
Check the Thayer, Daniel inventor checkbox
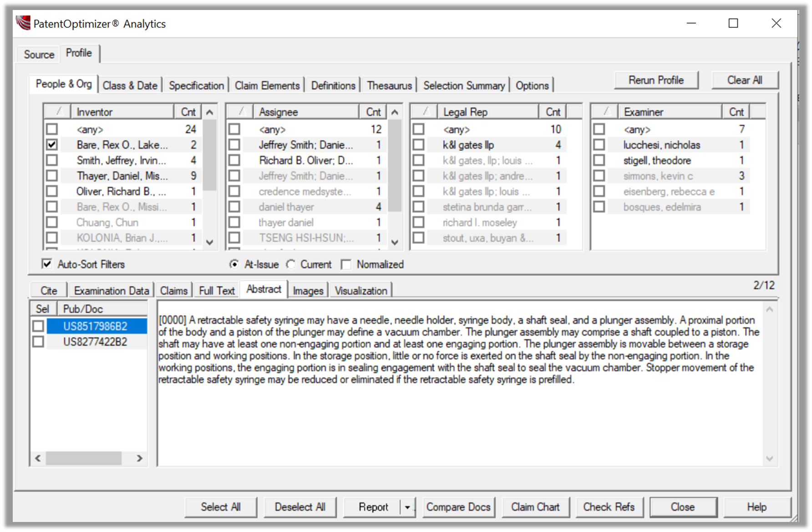[52, 176]
